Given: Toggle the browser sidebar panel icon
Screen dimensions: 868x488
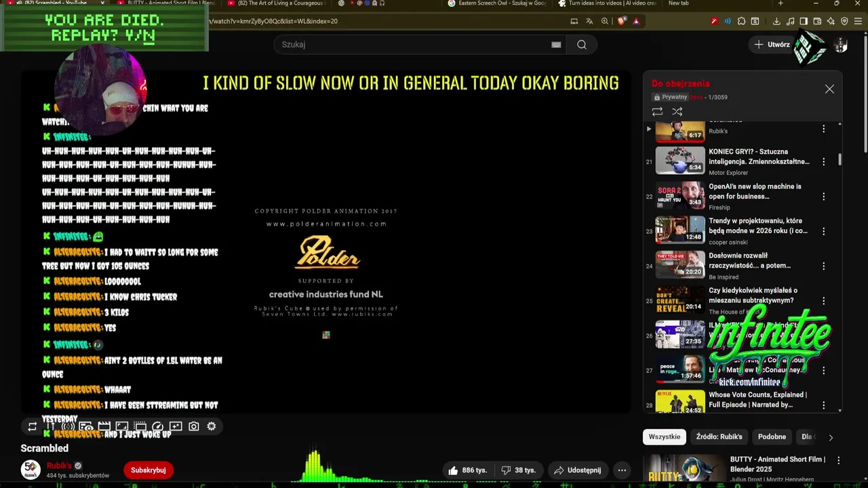Looking at the screenshot, I should point(804,21).
